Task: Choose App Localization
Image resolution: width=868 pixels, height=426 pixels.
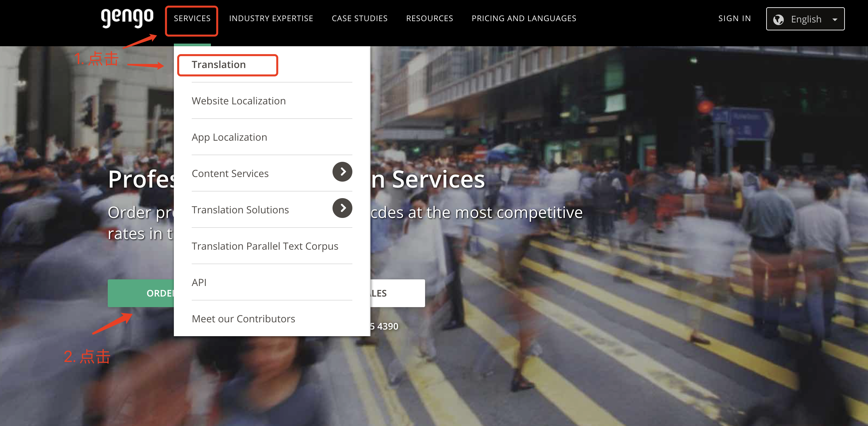Action: click(x=229, y=137)
